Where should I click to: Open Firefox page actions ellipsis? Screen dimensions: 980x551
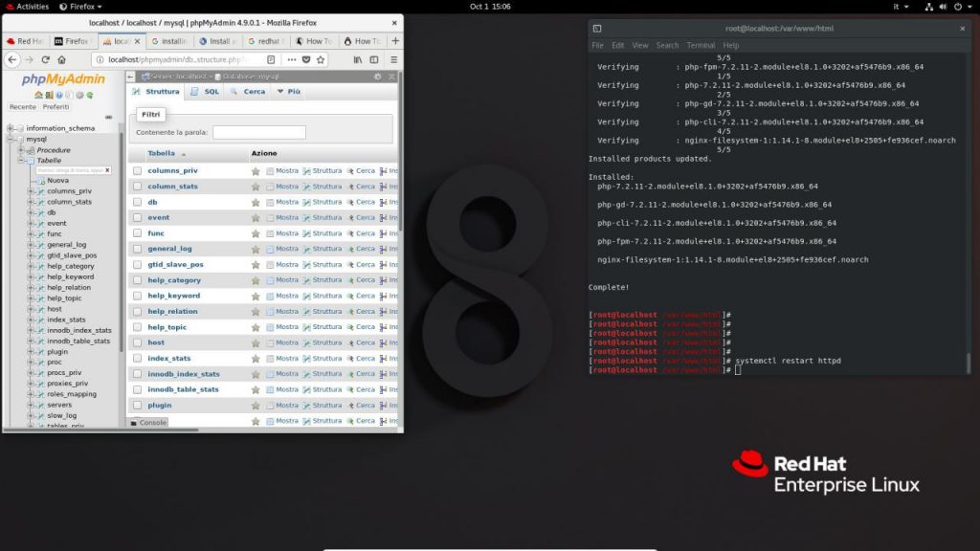291,59
